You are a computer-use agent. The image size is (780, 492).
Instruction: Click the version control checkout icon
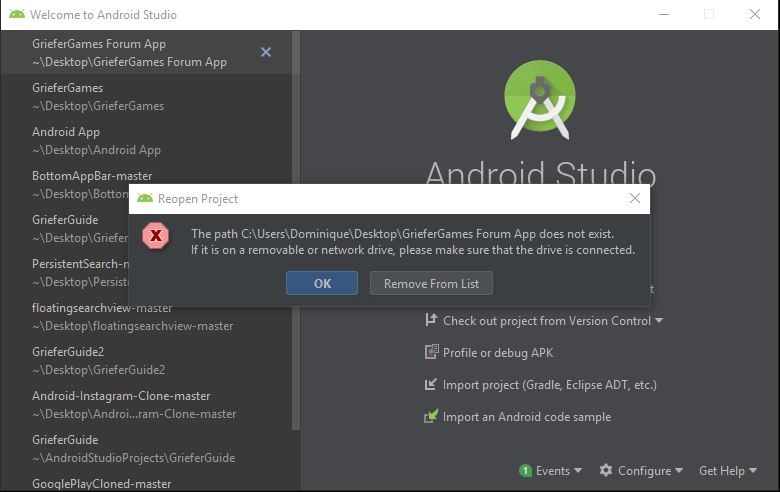pyautogui.click(x=431, y=319)
